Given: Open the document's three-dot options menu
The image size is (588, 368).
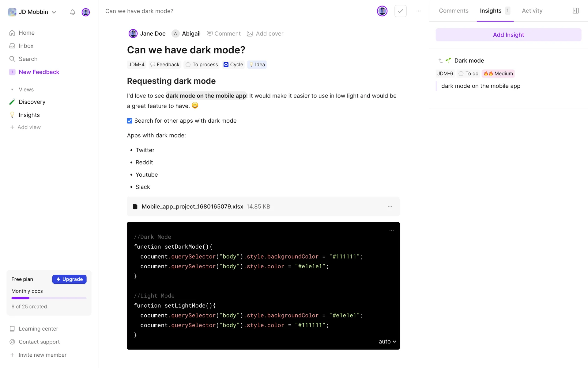Looking at the screenshot, I should tap(418, 11).
